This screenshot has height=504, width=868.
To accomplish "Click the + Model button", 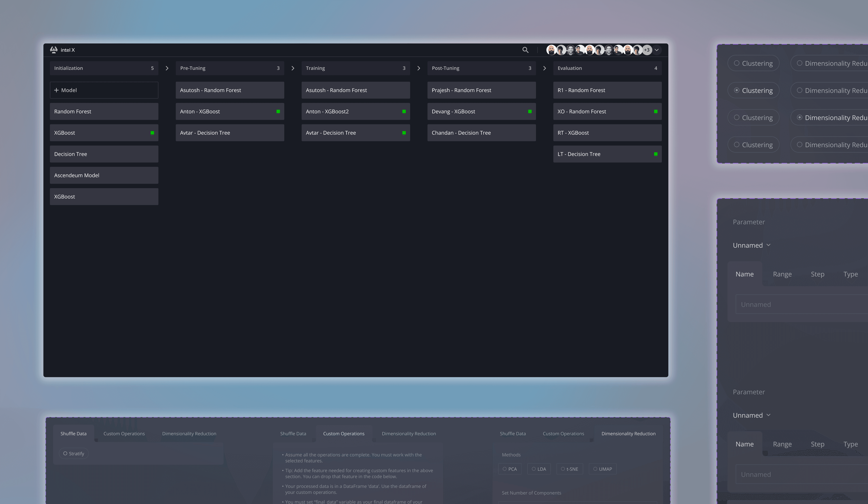I will 104,90.
